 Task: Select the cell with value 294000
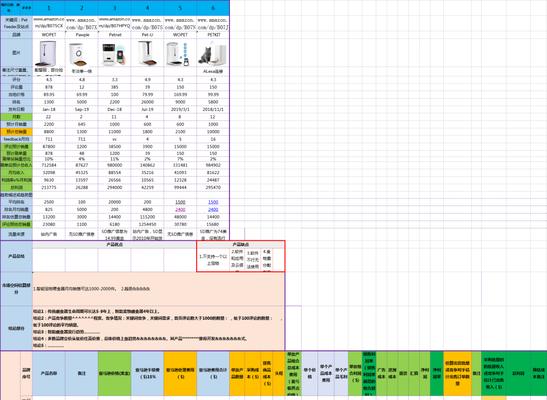[114, 187]
